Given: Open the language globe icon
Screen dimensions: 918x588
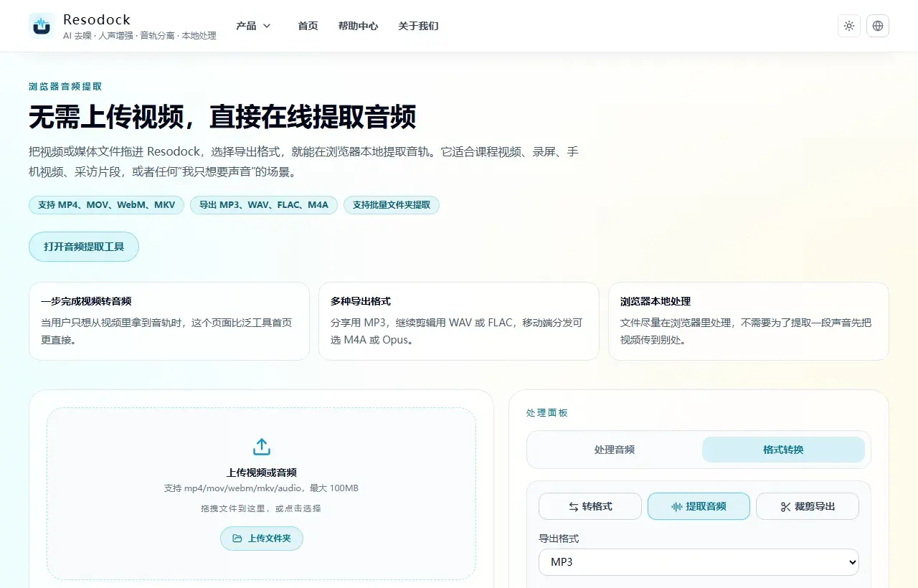Looking at the screenshot, I should (x=878, y=26).
